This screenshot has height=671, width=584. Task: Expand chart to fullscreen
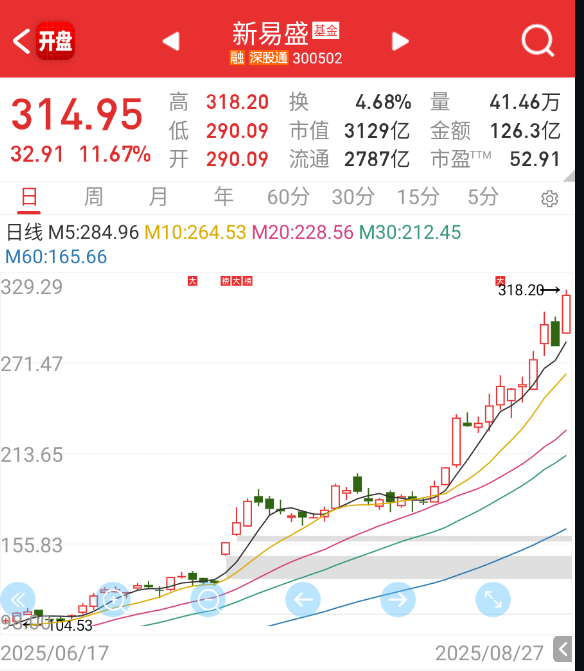tap(493, 600)
